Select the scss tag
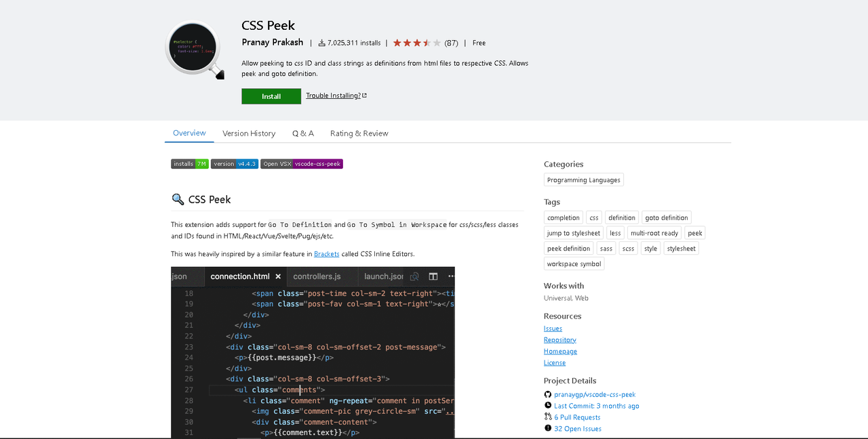Image resolution: width=868 pixels, height=439 pixels. [x=629, y=249]
